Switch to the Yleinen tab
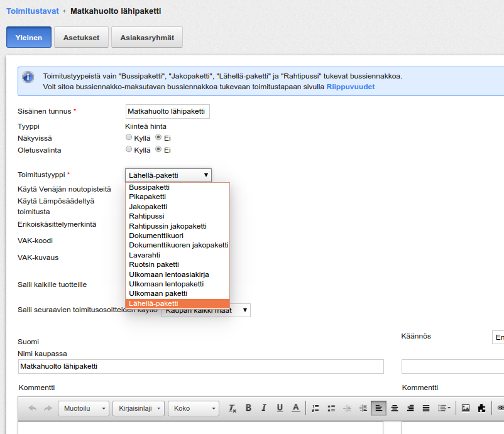Image resolution: width=504 pixels, height=434 pixels. click(29, 37)
